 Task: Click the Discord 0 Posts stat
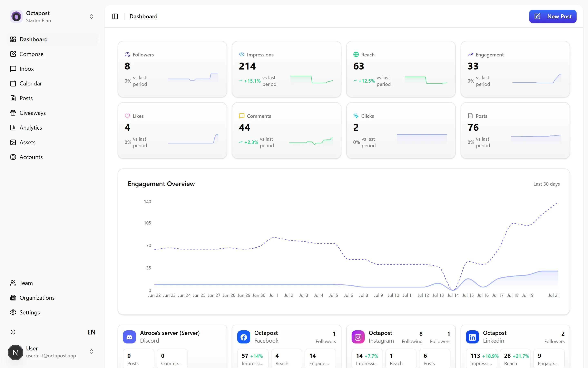point(138,359)
